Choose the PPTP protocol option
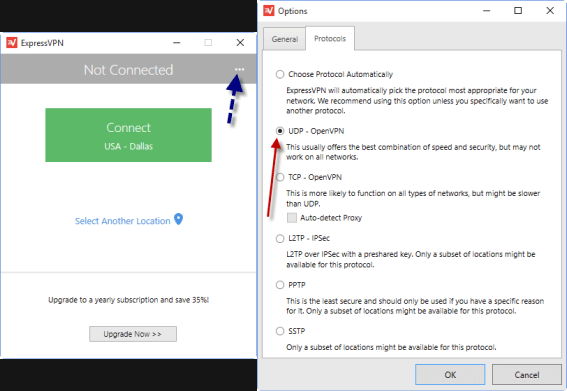Screen dimensions: 567x391 [280, 285]
